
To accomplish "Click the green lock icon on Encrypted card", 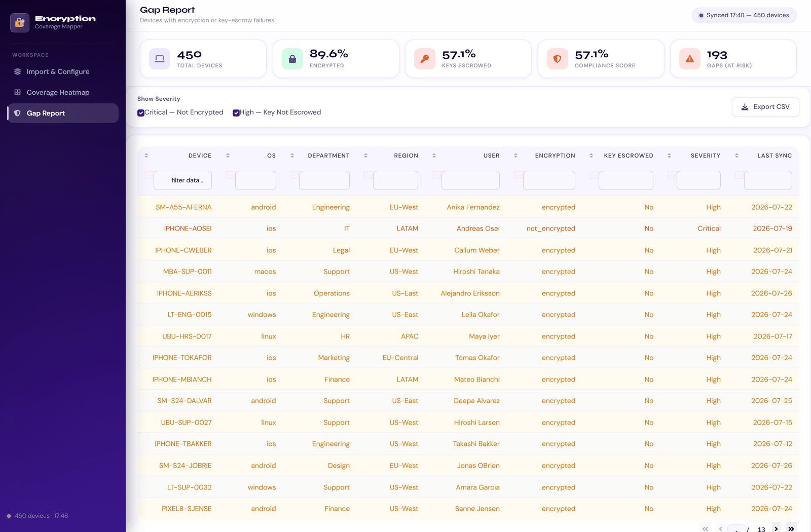I will point(292,59).
